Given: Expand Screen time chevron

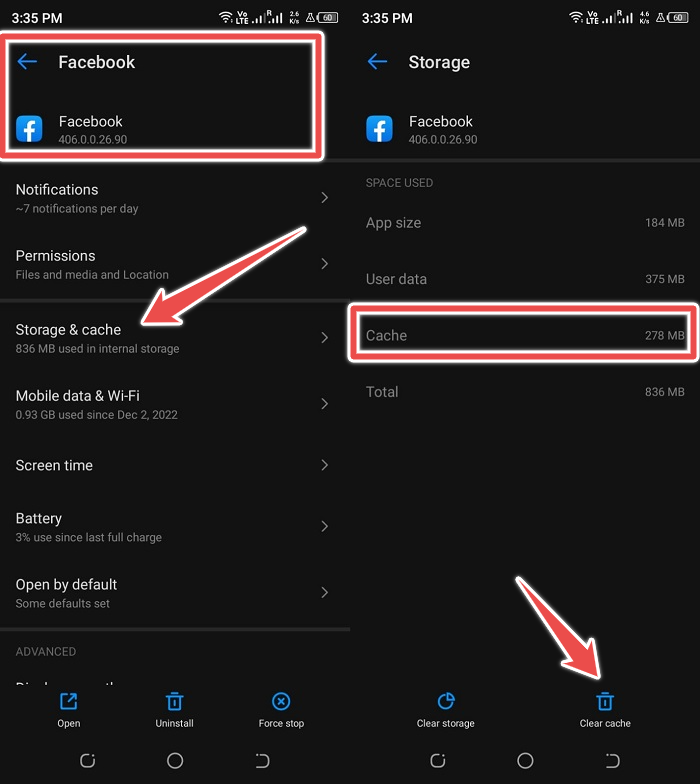Looking at the screenshot, I should click(324, 465).
